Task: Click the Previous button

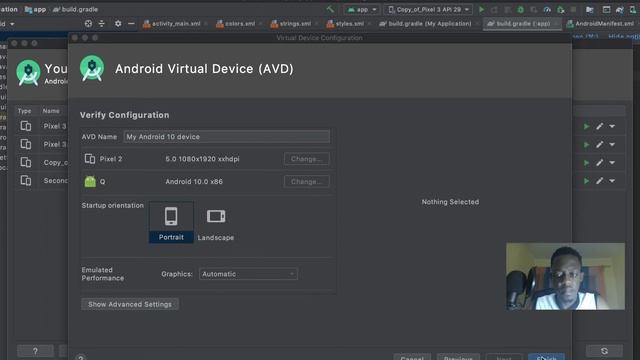Action: [x=458, y=357]
